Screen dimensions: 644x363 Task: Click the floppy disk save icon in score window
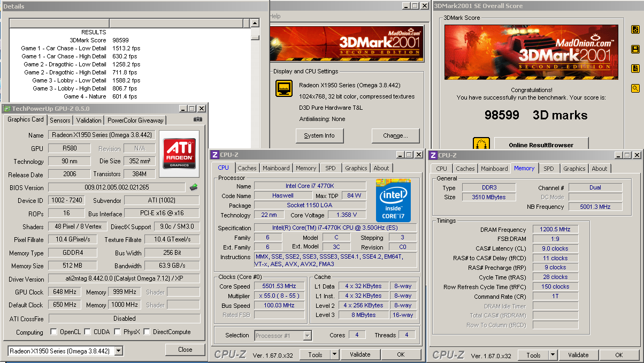pos(635,49)
